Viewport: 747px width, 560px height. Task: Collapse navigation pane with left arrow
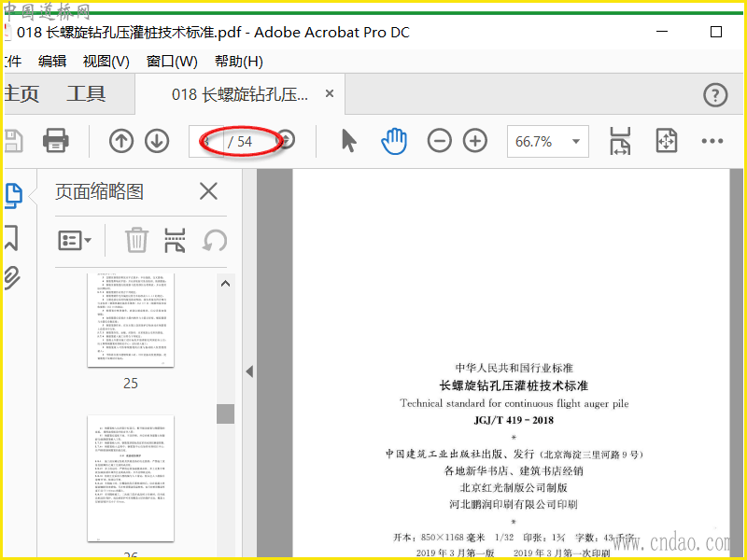(x=249, y=371)
